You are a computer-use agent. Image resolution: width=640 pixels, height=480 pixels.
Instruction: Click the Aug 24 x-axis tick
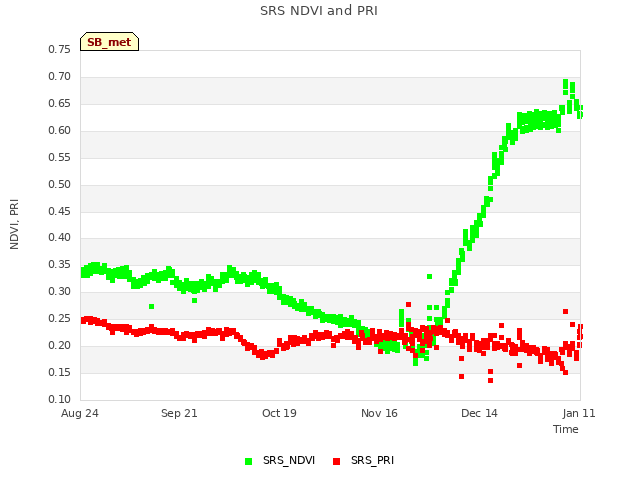tap(80, 413)
